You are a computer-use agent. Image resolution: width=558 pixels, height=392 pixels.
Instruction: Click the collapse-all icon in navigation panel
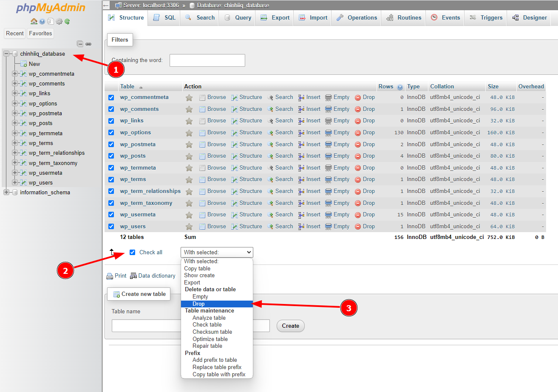(x=80, y=44)
